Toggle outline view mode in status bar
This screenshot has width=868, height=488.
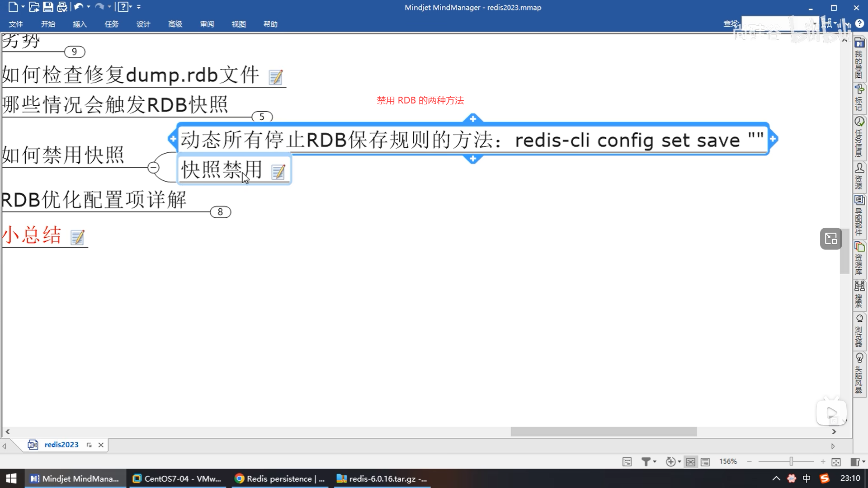coord(705,462)
